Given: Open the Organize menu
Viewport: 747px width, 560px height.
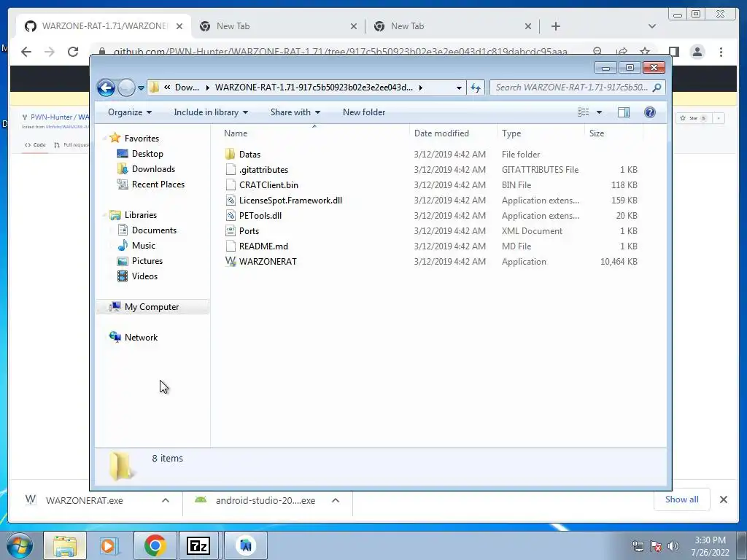Looking at the screenshot, I should pyautogui.click(x=130, y=112).
